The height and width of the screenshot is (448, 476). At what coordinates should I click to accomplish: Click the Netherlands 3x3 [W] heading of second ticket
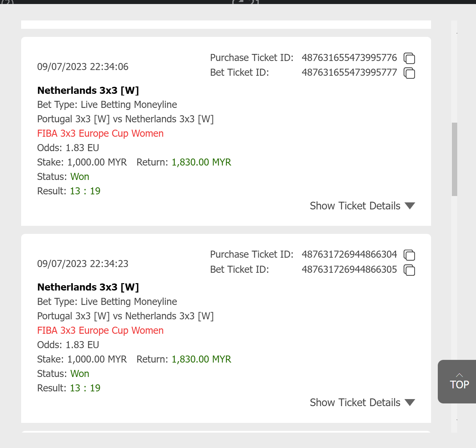pos(88,287)
